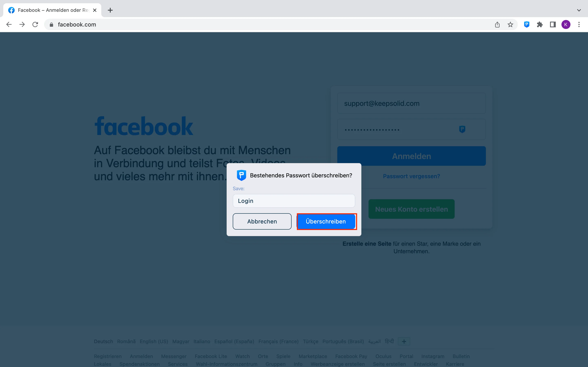
Task: Click the Save Login name field
Action: 294,201
